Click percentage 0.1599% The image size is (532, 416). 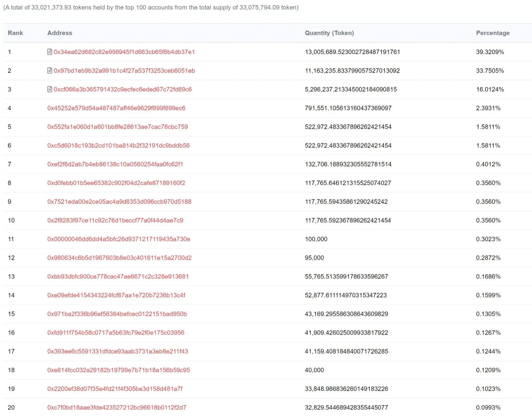tap(488, 295)
